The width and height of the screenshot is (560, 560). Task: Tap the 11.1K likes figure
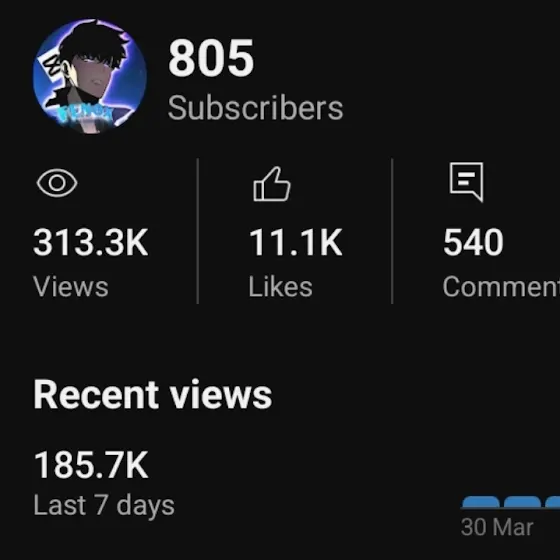tap(296, 242)
